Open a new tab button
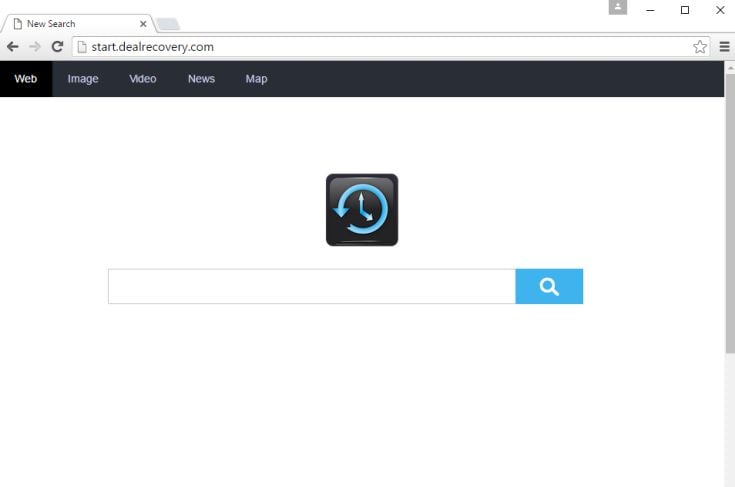 click(168, 24)
